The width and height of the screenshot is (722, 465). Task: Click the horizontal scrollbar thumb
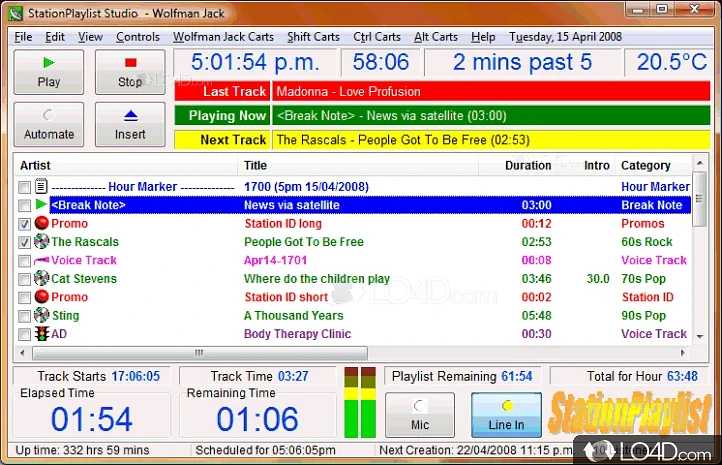click(199, 353)
